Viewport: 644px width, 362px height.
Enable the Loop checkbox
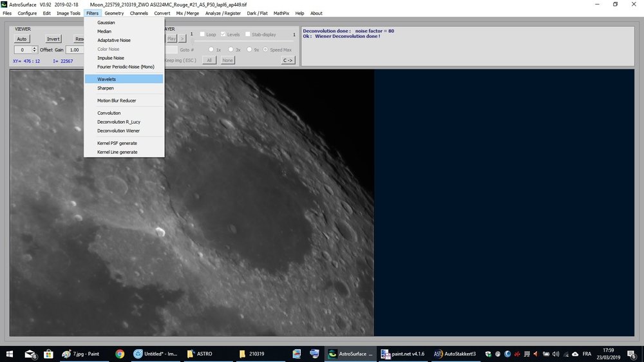point(202,34)
